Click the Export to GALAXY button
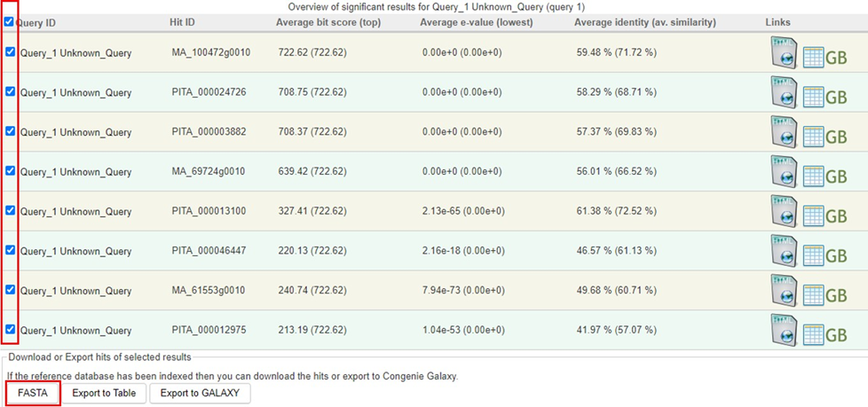 [x=200, y=393]
